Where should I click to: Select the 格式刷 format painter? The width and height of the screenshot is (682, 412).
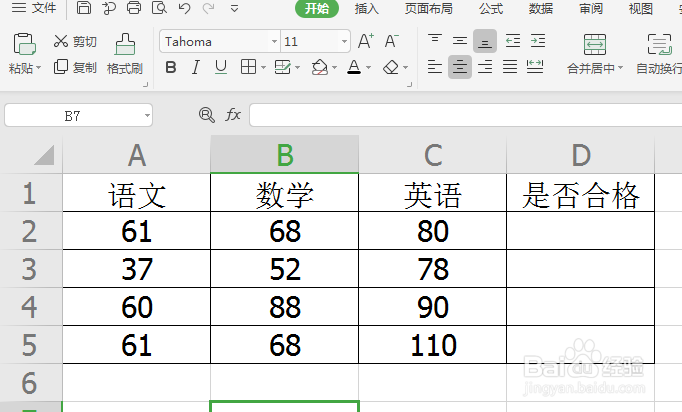tap(125, 54)
